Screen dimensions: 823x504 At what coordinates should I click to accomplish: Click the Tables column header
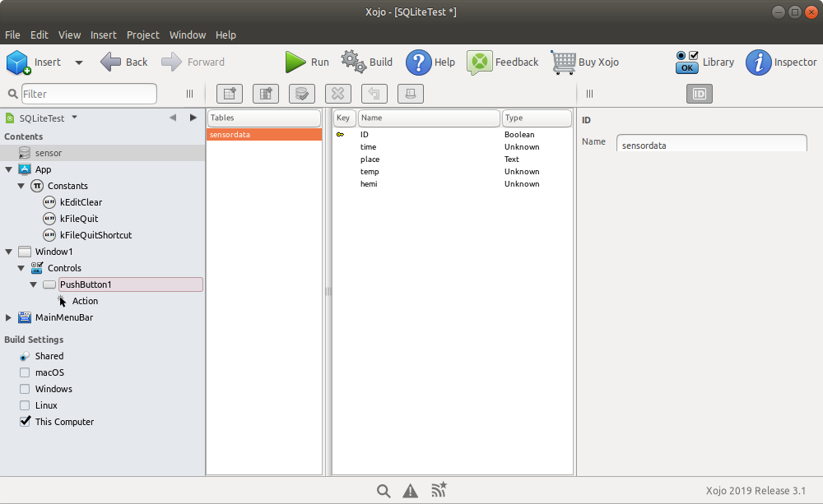[264, 118]
